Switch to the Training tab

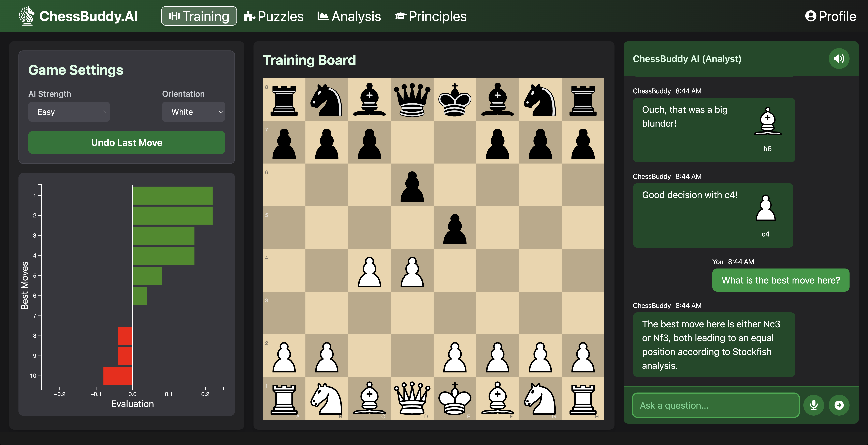click(199, 16)
